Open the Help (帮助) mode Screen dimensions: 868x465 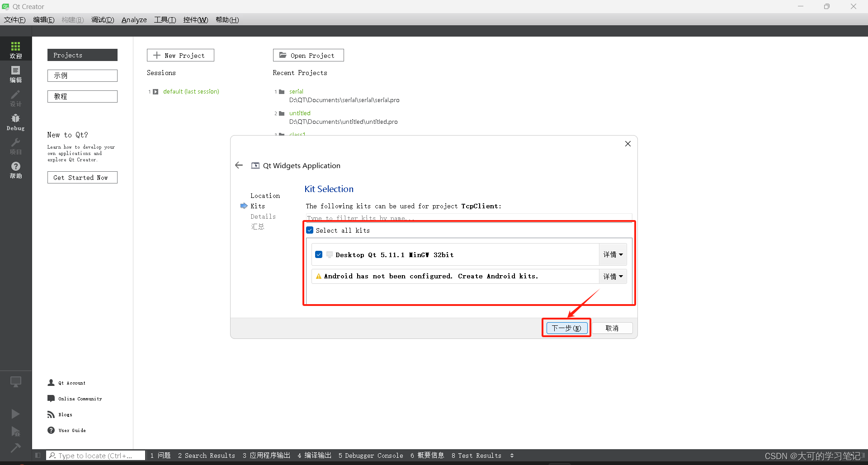point(16,169)
